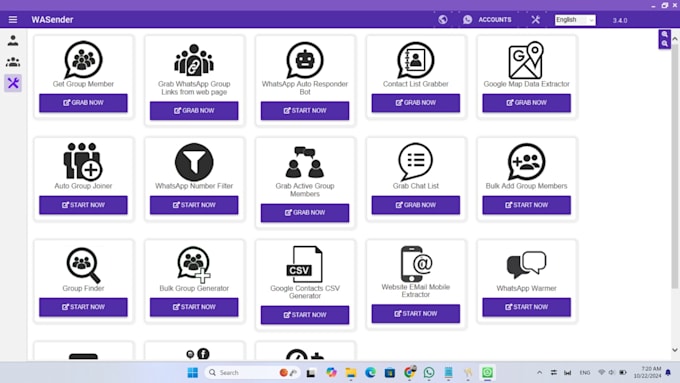Open WhatsApp from the taskbar
Screen dimensions: 680x383
click(x=429, y=373)
